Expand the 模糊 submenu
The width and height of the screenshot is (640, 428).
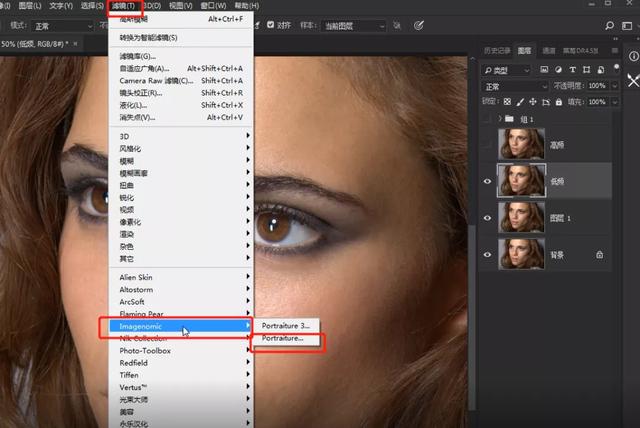click(x=181, y=161)
